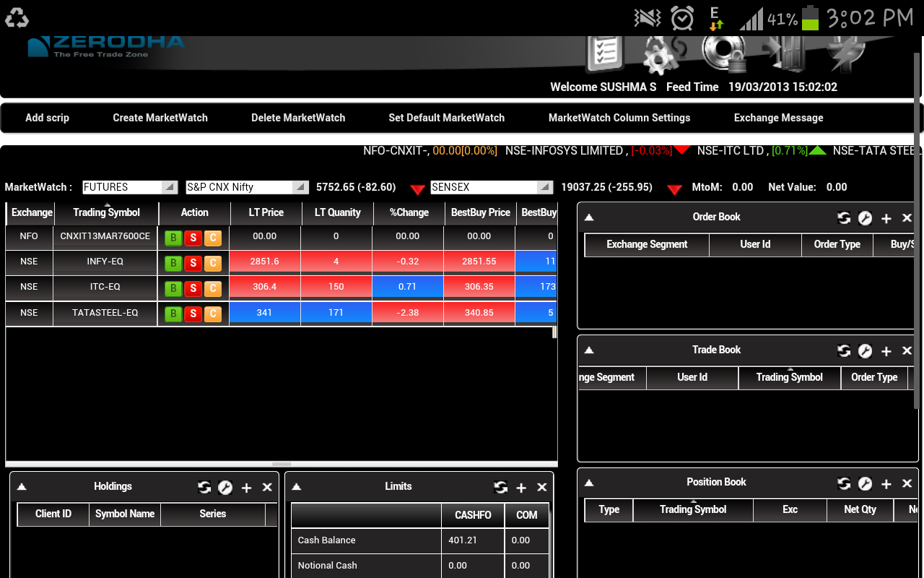
Task: Sort by the BestBuy Price column header
Action: click(x=480, y=212)
